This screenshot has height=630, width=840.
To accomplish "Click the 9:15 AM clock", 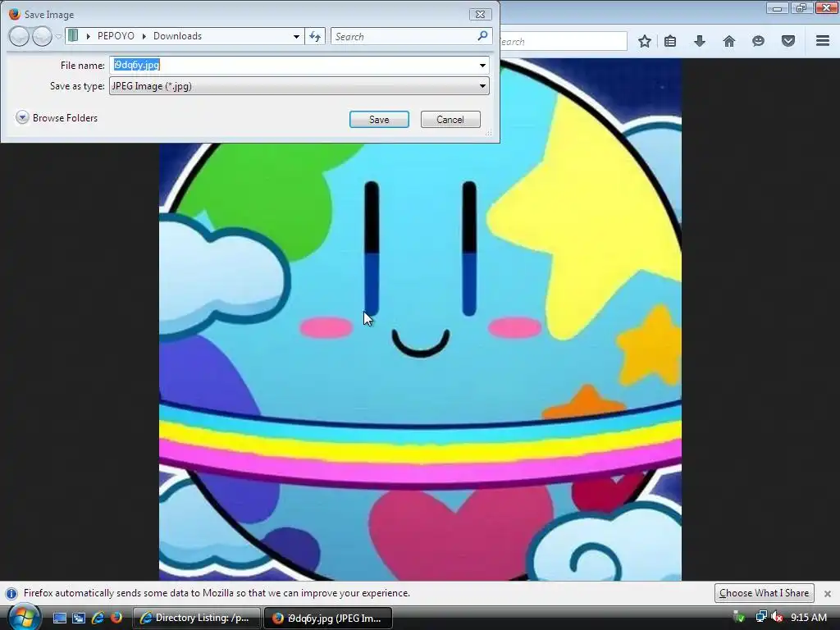I will pyautogui.click(x=808, y=618).
